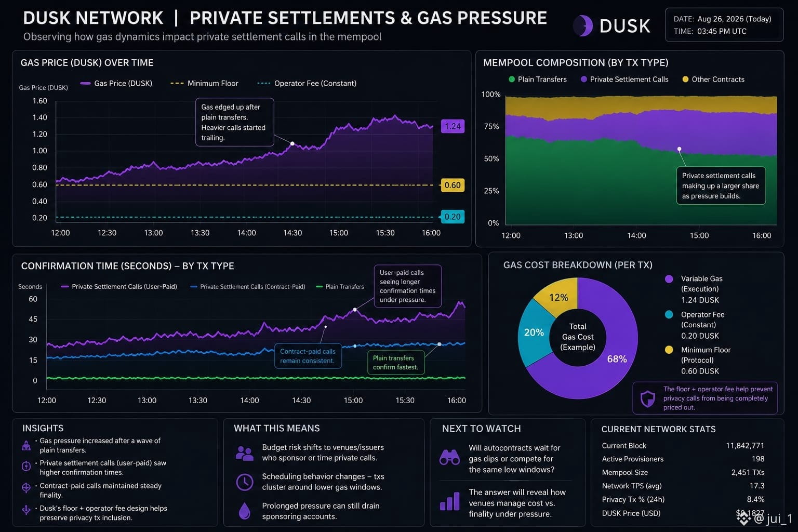Select 'Private Settlement Calls (Contract-Paid)' confirmation legend entry
798x532 pixels.
point(248,287)
